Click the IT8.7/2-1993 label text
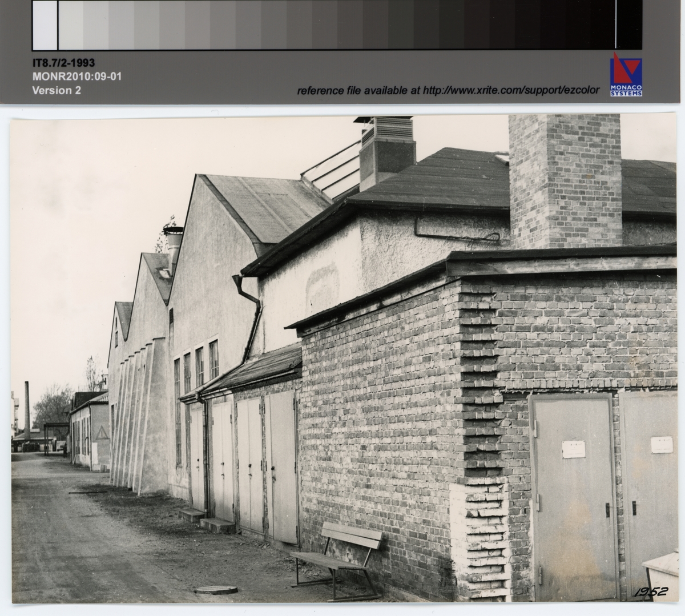 pos(63,63)
